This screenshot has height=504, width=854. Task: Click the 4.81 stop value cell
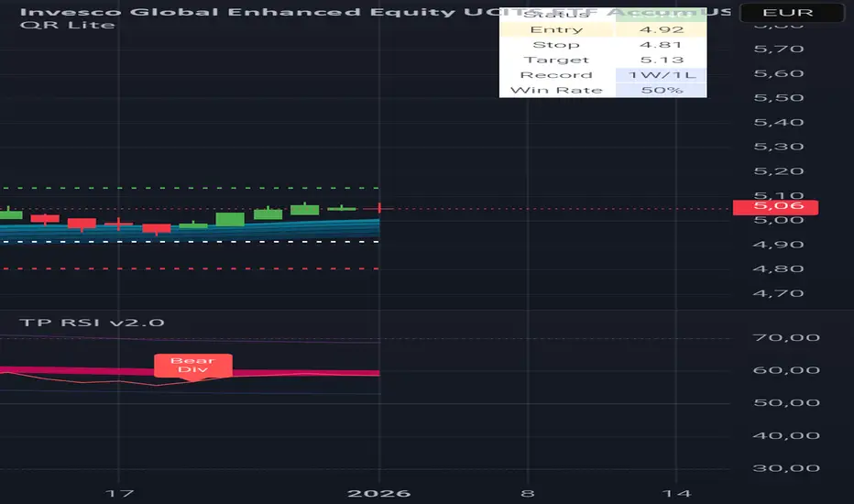(x=662, y=45)
